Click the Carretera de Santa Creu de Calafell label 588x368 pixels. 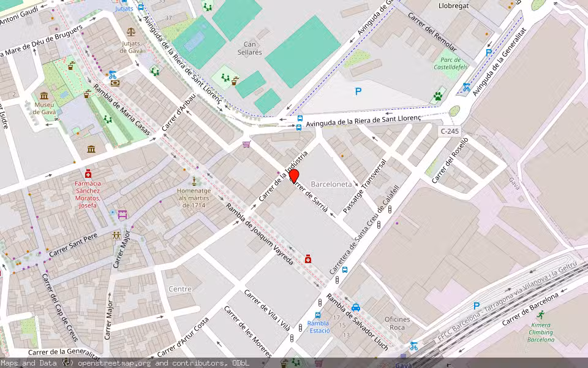click(x=364, y=229)
